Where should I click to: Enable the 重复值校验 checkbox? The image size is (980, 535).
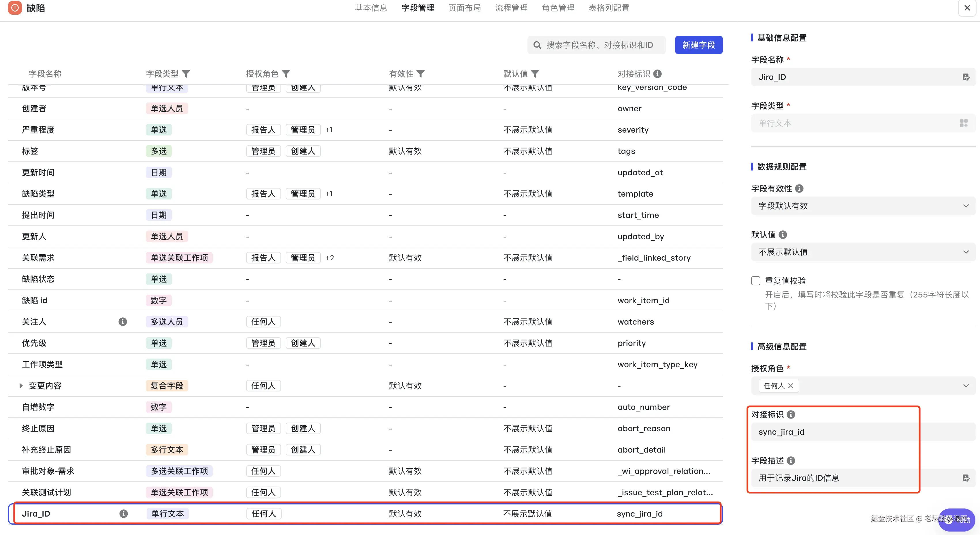(756, 281)
